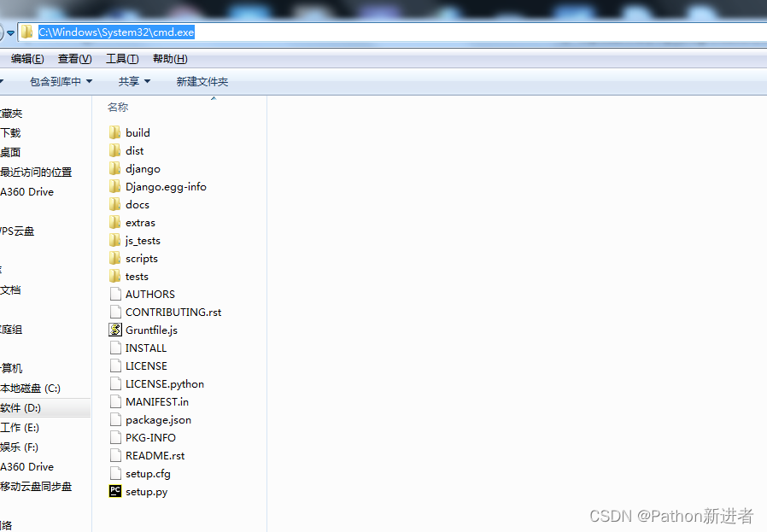
Task: Open the 共享 sharing dropdown
Action: [x=132, y=81]
